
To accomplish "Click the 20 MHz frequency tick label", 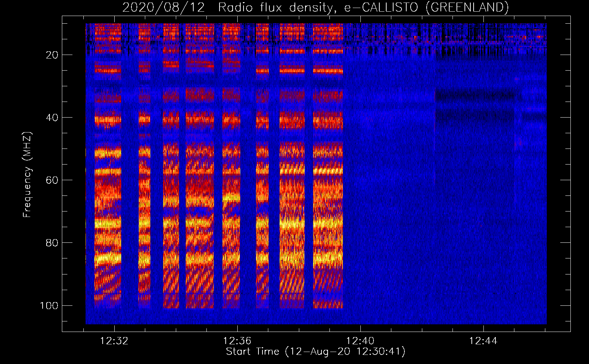I will 52,55.
